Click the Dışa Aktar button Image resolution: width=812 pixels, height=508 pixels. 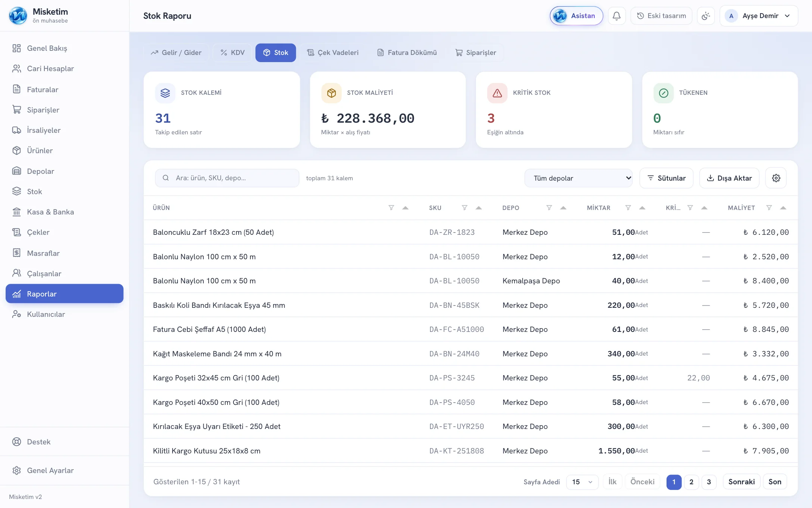[x=729, y=178]
